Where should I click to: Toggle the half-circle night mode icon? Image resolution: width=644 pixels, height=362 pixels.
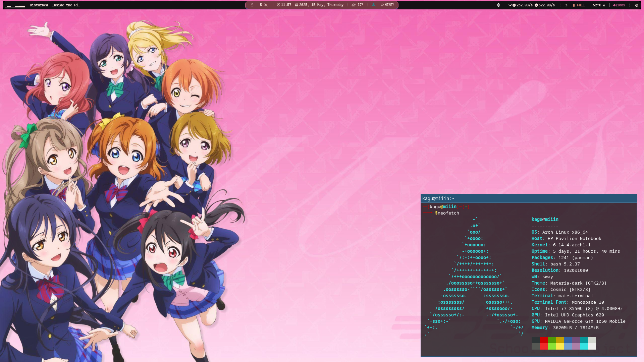[566, 5]
